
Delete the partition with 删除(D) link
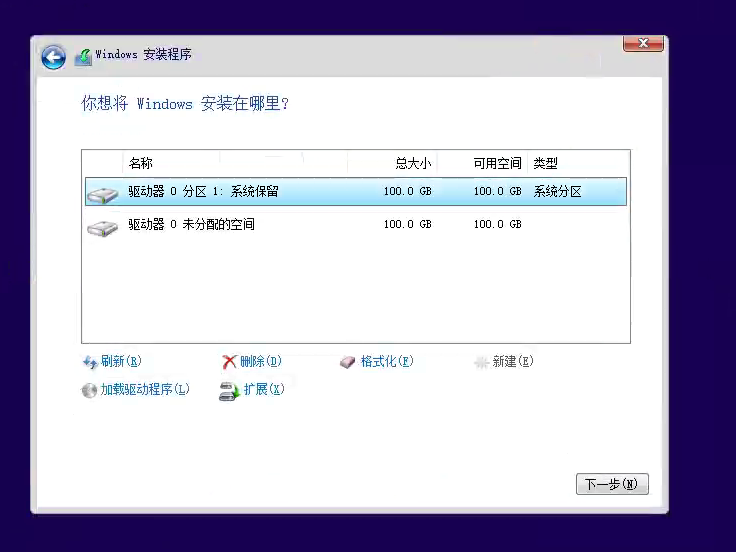tap(261, 361)
